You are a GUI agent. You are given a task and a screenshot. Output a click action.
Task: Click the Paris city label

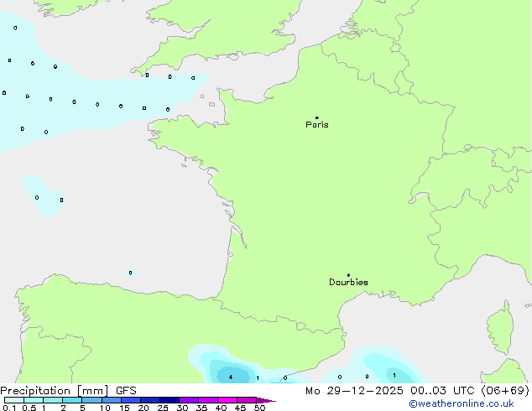[317, 125]
